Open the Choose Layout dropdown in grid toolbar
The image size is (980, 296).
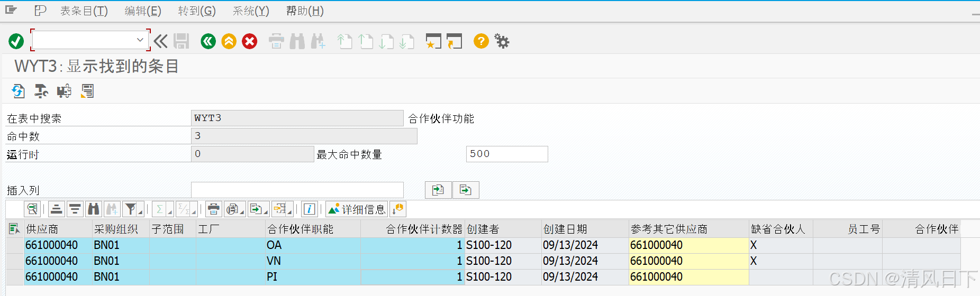click(283, 209)
